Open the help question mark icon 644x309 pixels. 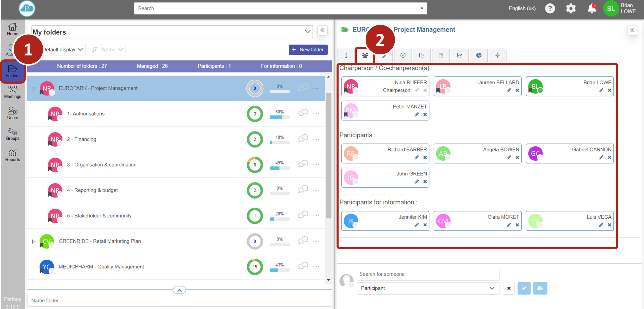pyautogui.click(x=550, y=9)
